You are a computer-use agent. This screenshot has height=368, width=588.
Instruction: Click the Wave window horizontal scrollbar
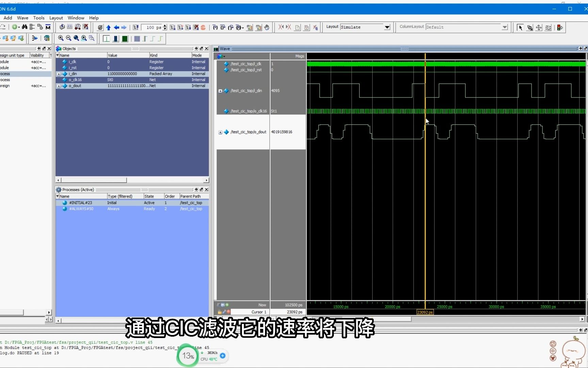445,319
